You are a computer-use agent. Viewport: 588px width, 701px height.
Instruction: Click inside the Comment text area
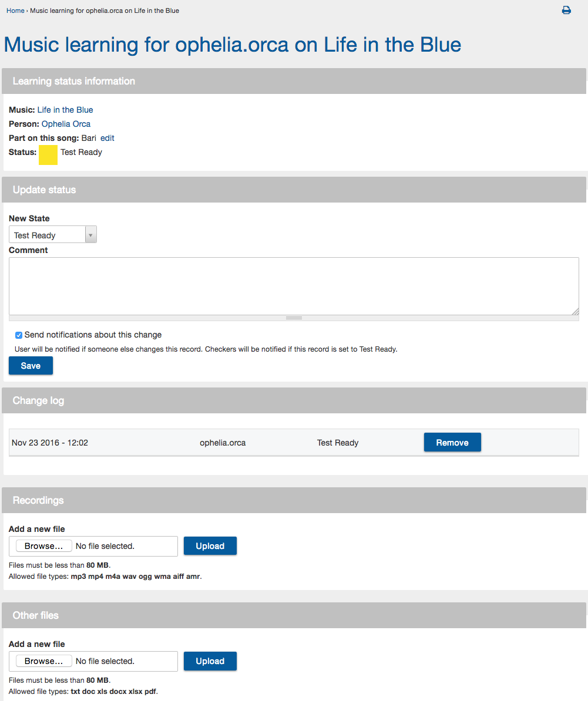pos(294,286)
